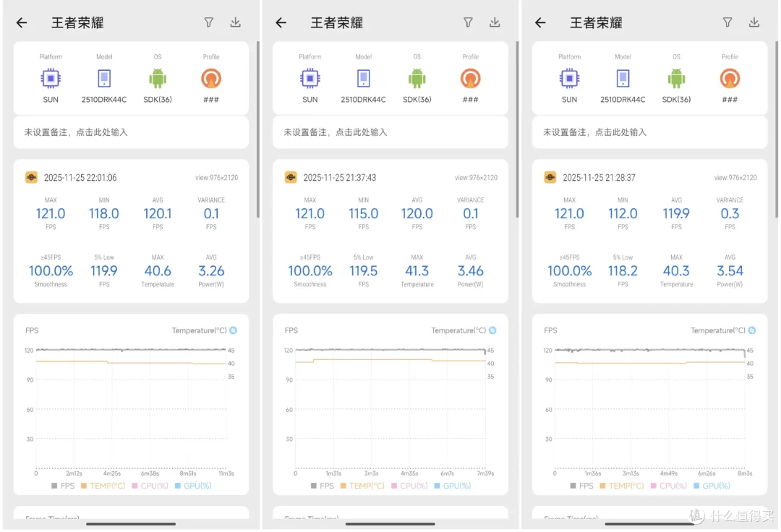Tap the SUN platform chip icon in right panel
The width and height of the screenshot is (781, 532).
(x=569, y=78)
